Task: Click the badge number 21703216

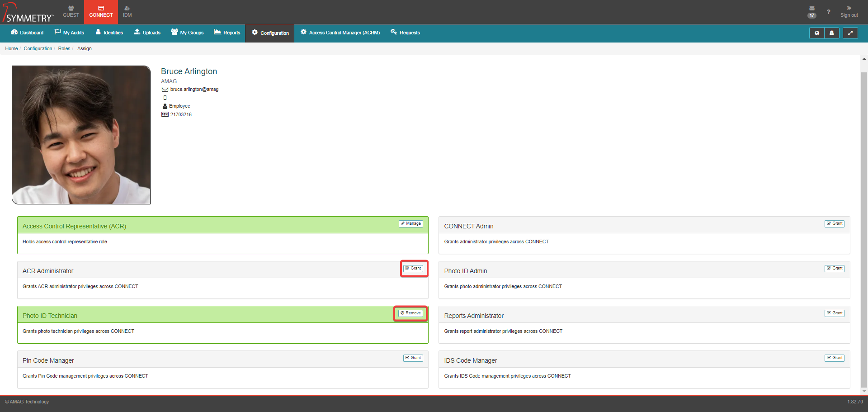Action: 181,115
